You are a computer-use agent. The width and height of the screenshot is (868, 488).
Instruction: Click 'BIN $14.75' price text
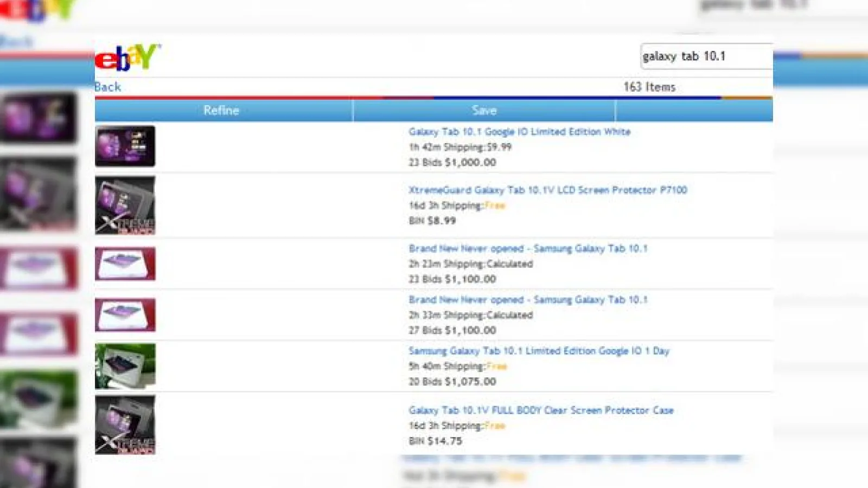[435, 441]
